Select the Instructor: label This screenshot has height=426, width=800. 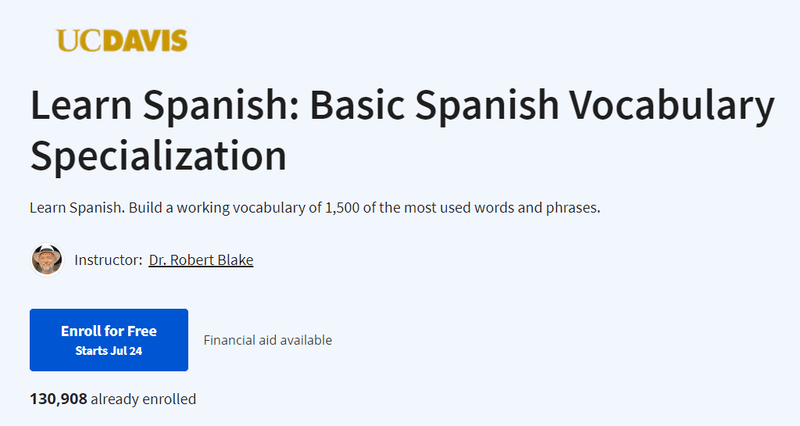pyautogui.click(x=108, y=260)
